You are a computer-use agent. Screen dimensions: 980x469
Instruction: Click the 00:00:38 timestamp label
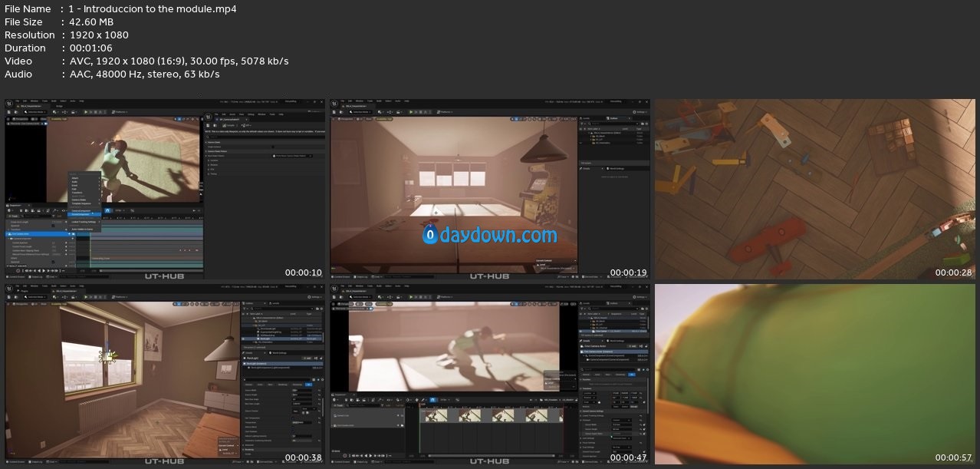click(304, 458)
